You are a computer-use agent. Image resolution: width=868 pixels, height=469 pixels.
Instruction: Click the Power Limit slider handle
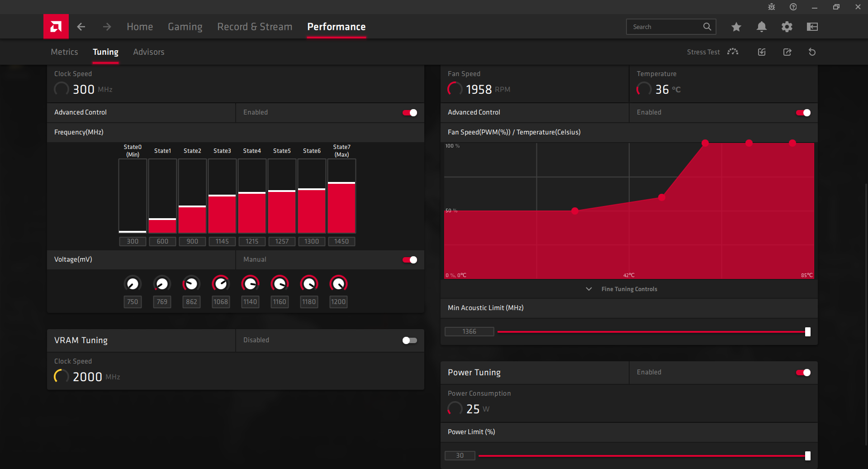coord(808,456)
